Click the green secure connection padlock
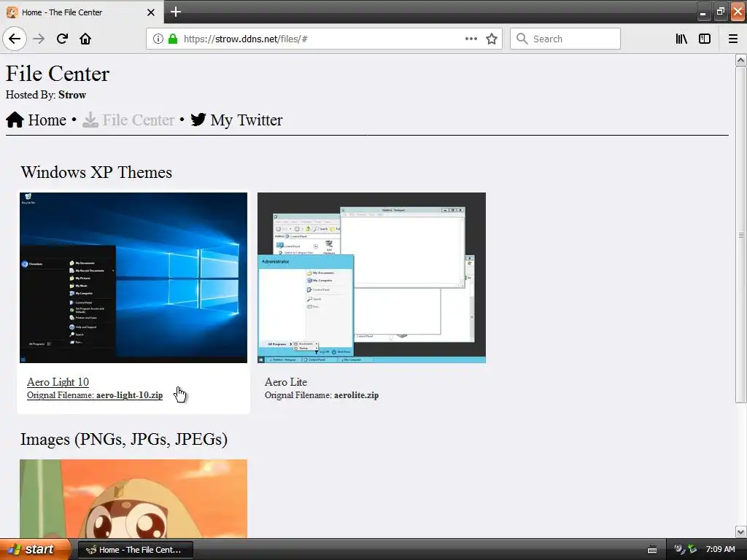The image size is (747, 560). point(173,39)
